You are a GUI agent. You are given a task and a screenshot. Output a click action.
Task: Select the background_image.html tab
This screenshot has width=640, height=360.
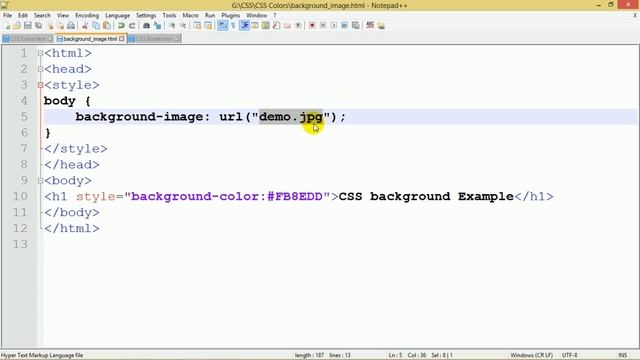(90, 39)
